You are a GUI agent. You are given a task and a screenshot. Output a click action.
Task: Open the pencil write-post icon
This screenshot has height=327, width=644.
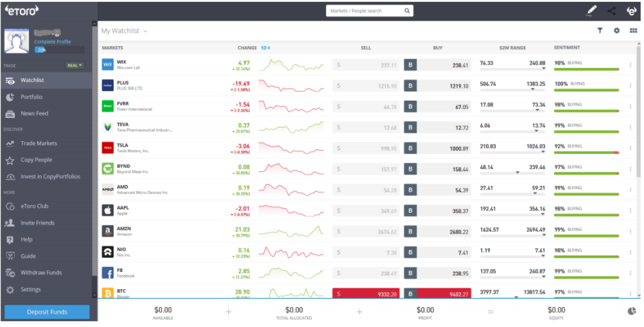point(591,11)
